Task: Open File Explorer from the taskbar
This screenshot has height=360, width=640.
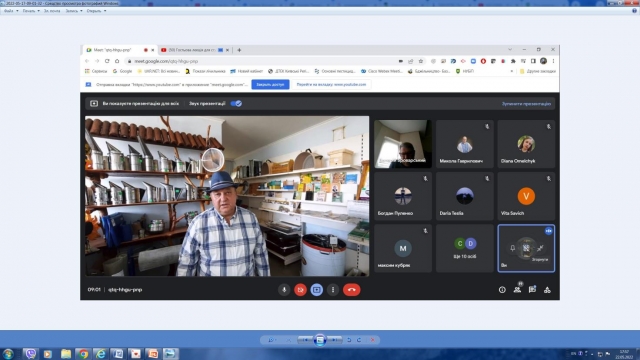Action: pos(66,353)
